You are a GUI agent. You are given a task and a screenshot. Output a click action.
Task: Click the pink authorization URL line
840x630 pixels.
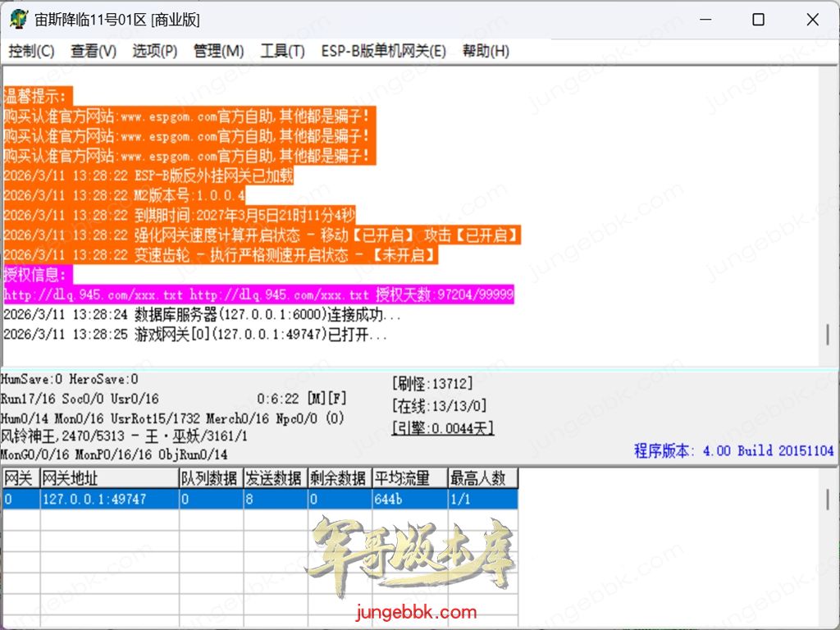pos(258,294)
